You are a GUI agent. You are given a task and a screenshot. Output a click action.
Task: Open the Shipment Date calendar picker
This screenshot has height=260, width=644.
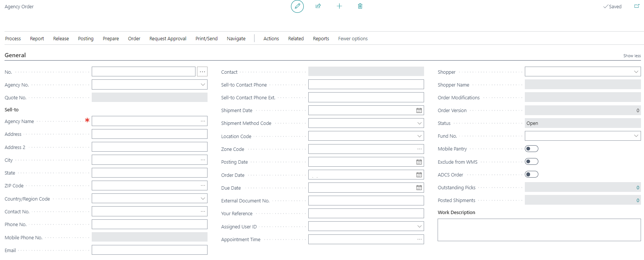pos(419,111)
